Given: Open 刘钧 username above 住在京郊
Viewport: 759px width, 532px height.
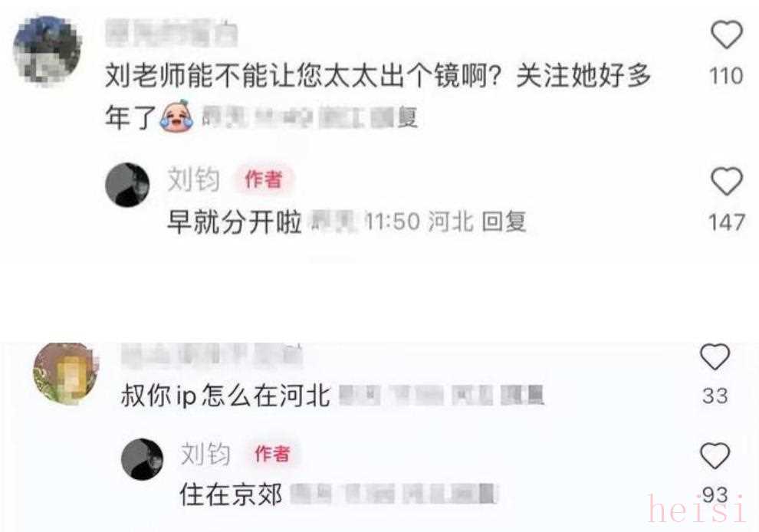Looking at the screenshot, I should 205,454.
